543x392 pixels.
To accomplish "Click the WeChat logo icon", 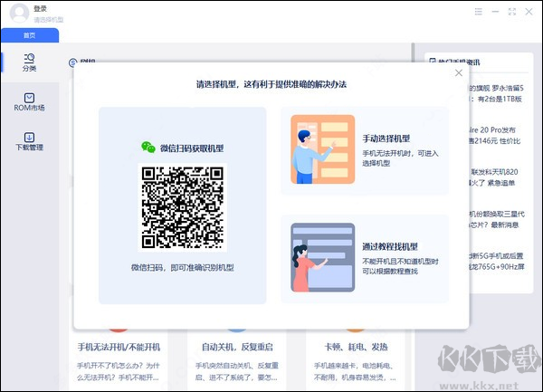I will [148, 148].
